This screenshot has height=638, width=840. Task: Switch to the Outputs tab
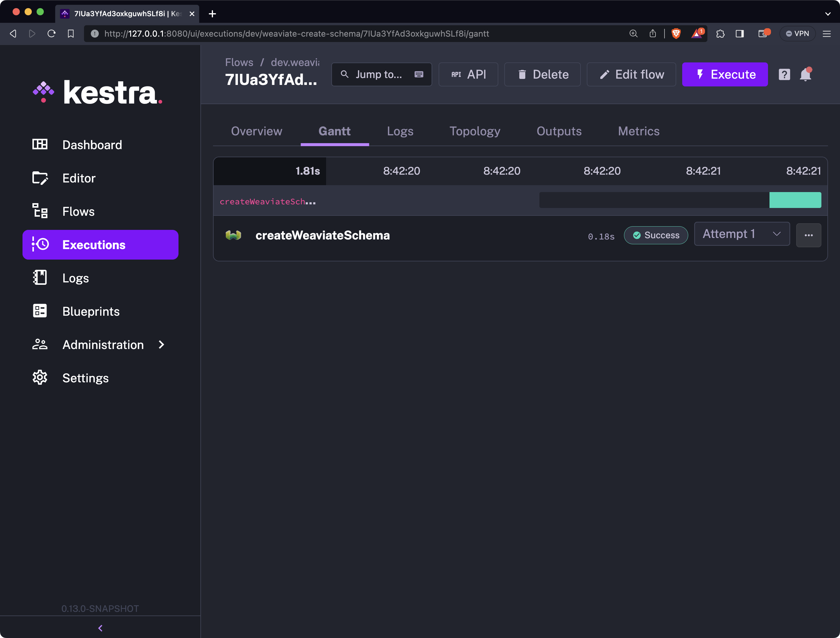[559, 131]
